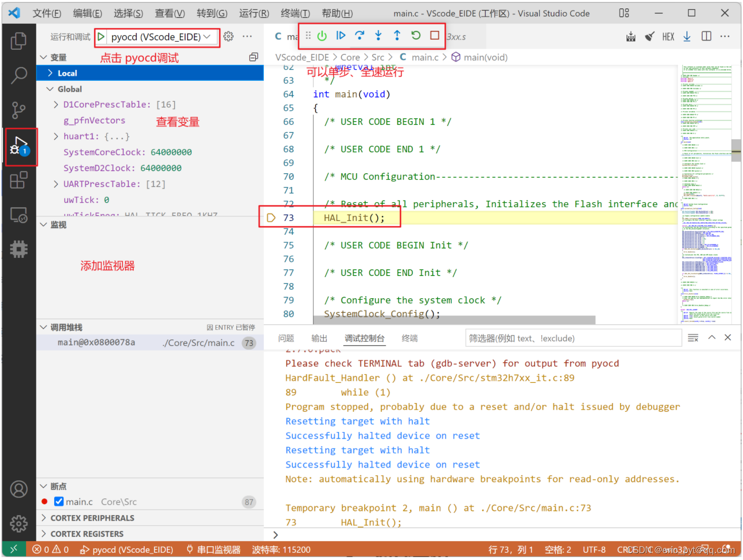Toggle the main.c breakpoint checkbox

(x=59, y=501)
